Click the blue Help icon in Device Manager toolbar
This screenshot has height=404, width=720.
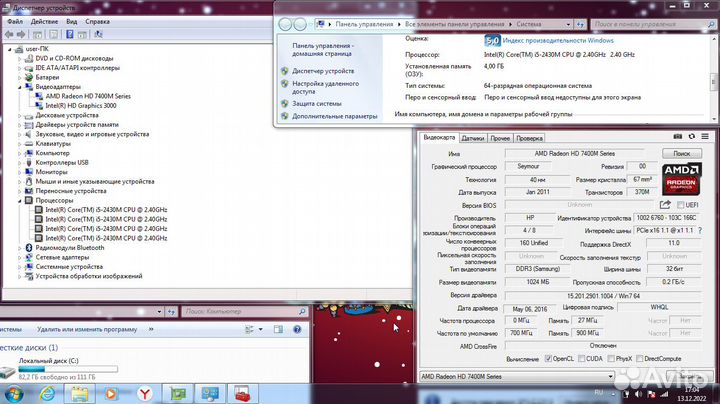click(x=69, y=34)
